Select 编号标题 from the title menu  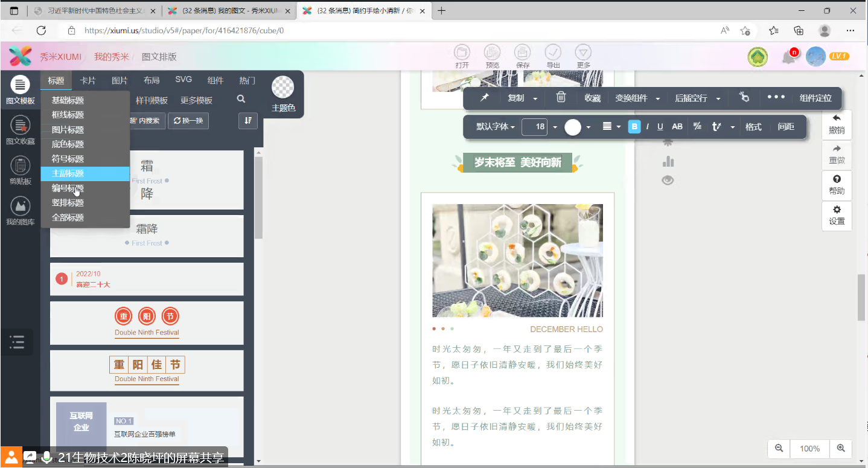coord(68,188)
